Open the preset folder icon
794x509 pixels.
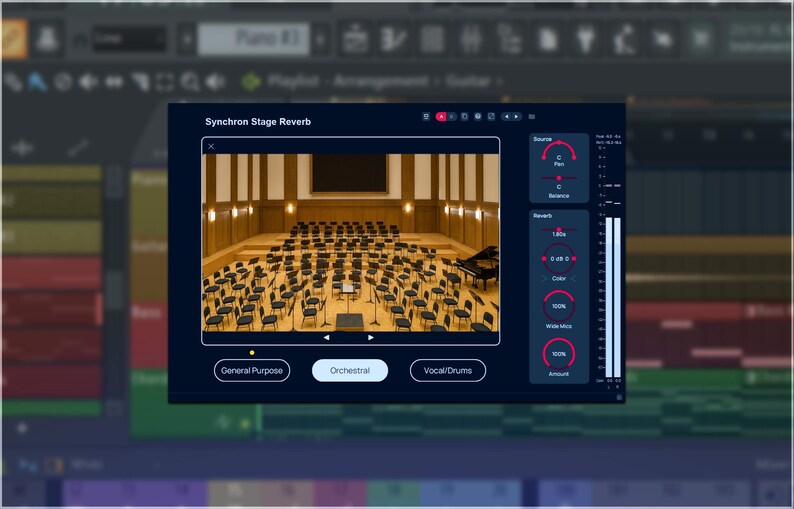click(x=532, y=116)
